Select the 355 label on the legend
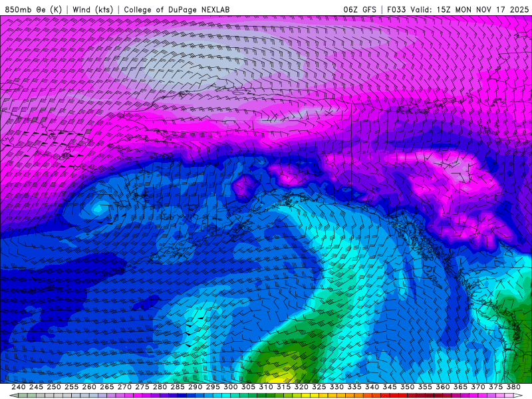Screen dimensions: 532x399 tap(425, 387)
